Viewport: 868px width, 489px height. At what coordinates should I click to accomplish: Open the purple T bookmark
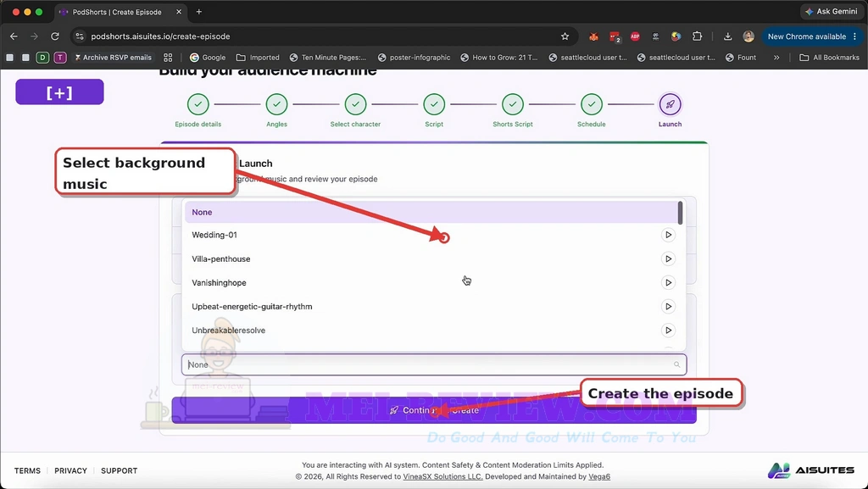pos(60,58)
